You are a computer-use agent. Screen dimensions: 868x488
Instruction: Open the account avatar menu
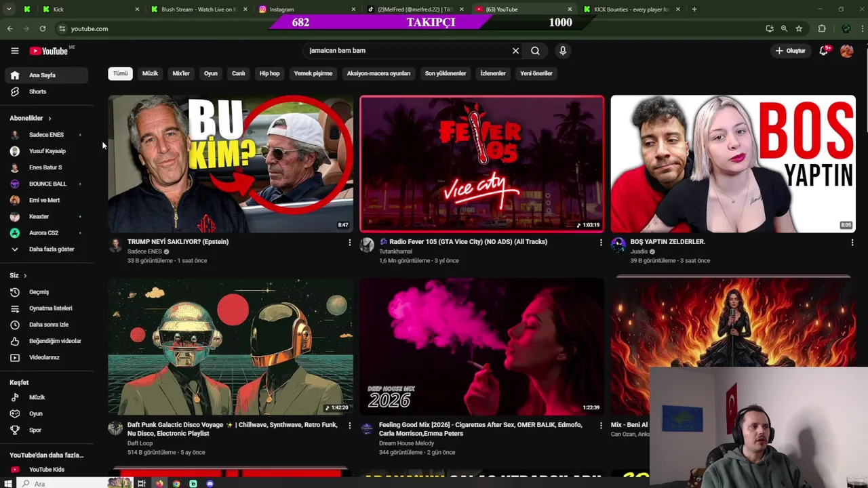[x=846, y=51]
